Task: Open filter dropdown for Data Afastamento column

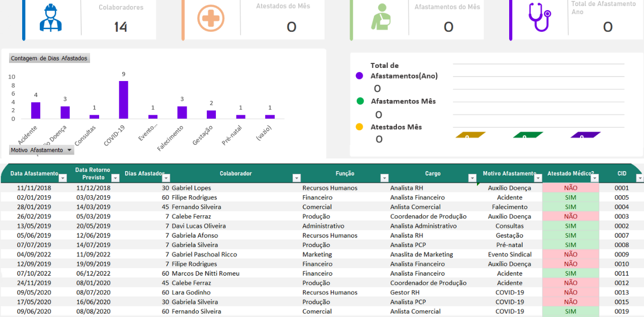Action: [62, 178]
